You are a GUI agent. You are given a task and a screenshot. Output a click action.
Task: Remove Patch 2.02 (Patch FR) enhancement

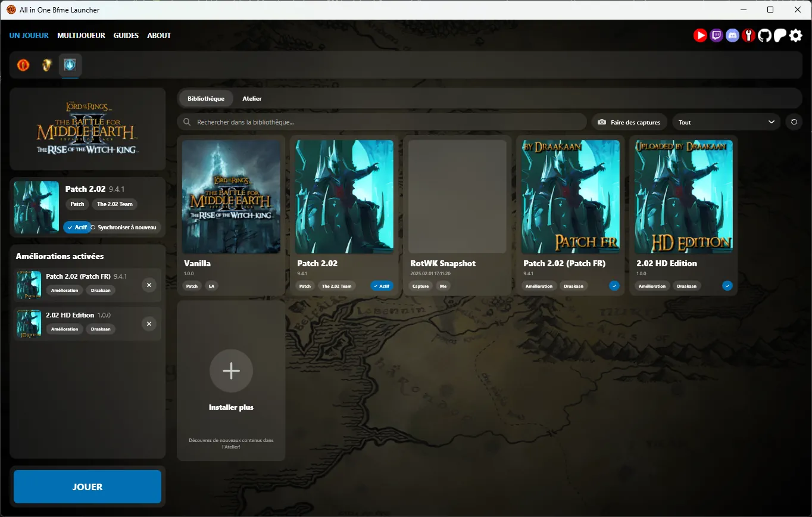(x=149, y=285)
